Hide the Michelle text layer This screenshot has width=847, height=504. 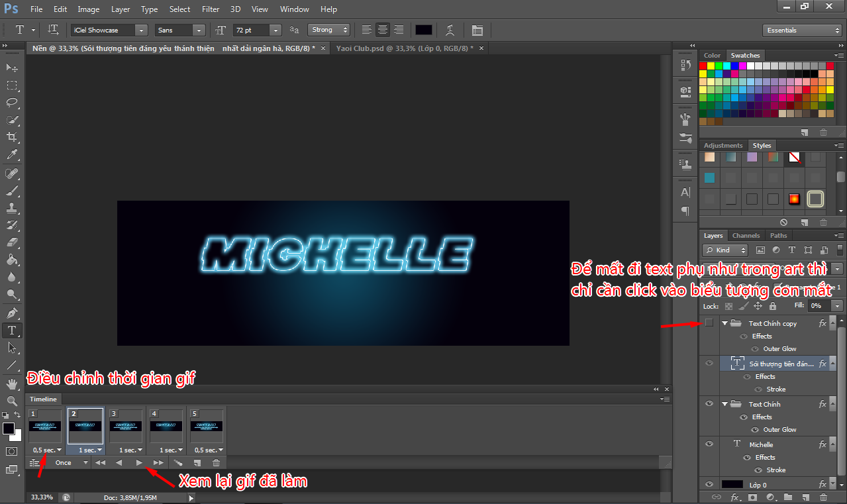click(x=709, y=444)
